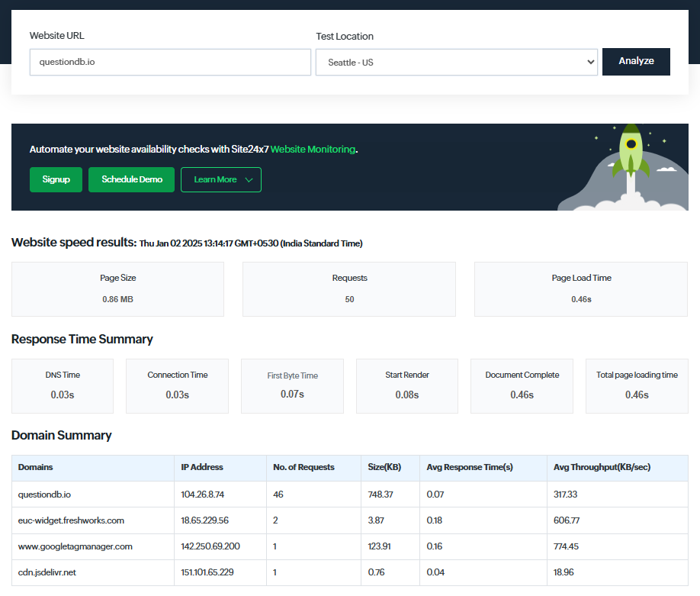700x596 pixels.
Task: Click the Document Complete card
Action: (522, 386)
